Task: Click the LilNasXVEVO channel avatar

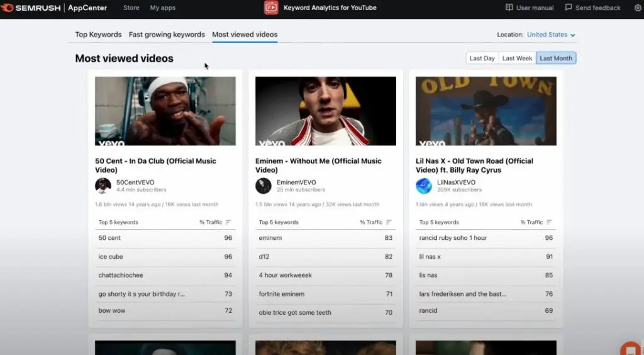Action: point(424,186)
